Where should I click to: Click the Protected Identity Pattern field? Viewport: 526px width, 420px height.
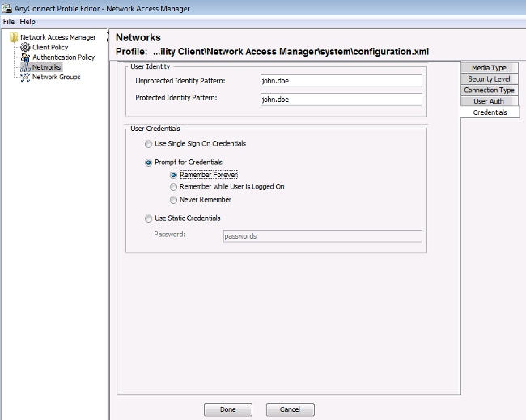pyautogui.click(x=341, y=100)
